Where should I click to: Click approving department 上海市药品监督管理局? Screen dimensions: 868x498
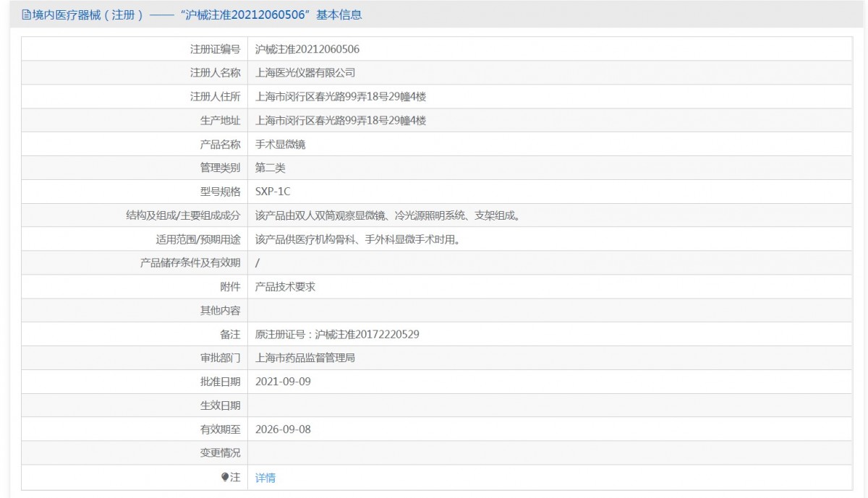pyautogui.click(x=305, y=358)
